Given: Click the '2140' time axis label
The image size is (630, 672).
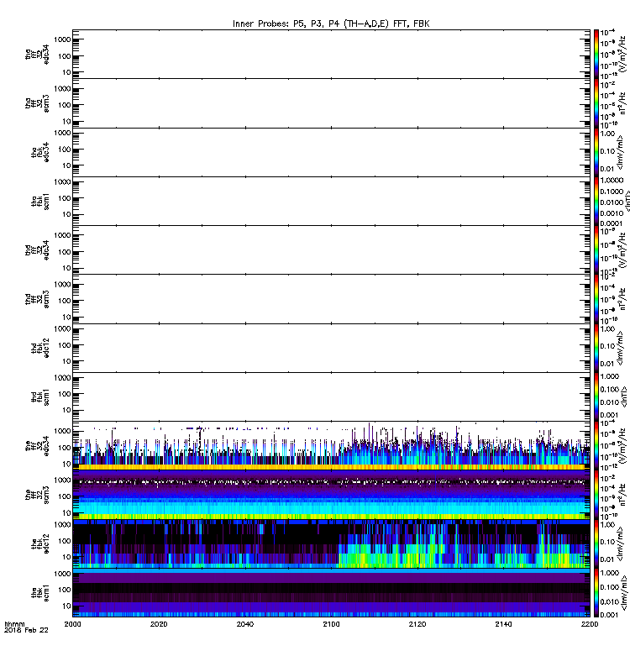Looking at the screenshot, I should [x=503, y=624].
